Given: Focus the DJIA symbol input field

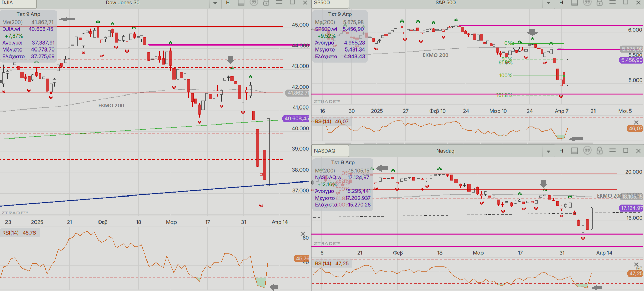Looking at the screenshot, I should (18, 3).
